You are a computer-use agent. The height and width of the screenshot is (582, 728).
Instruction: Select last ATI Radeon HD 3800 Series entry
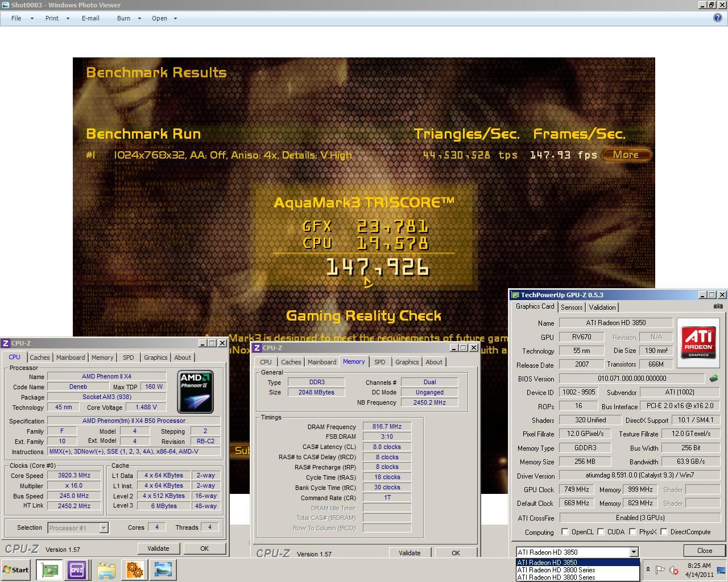click(x=577, y=577)
